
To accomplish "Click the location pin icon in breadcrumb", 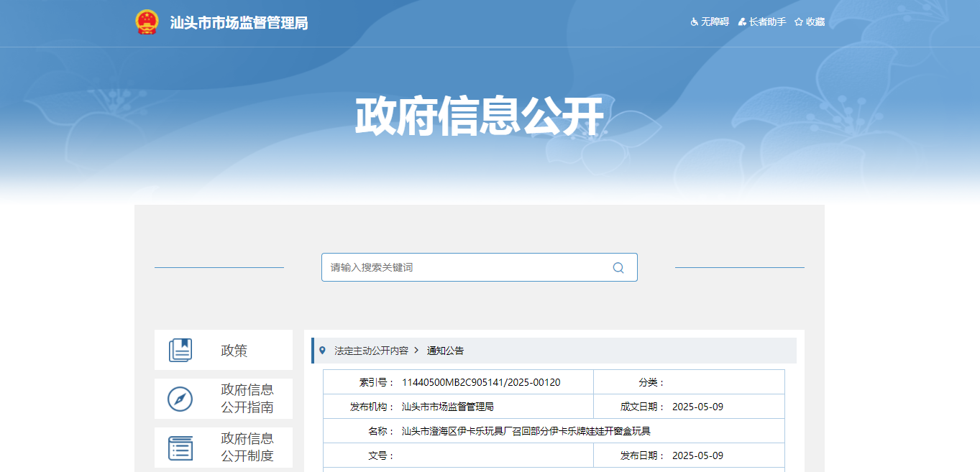I will pyautogui.click(x=322, y=351).
